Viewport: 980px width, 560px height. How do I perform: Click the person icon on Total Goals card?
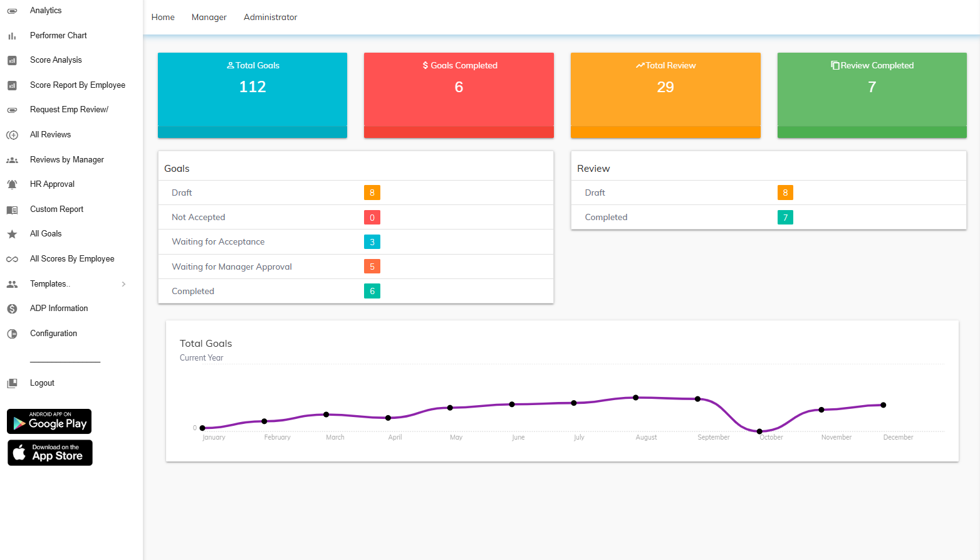coord(231,65)
